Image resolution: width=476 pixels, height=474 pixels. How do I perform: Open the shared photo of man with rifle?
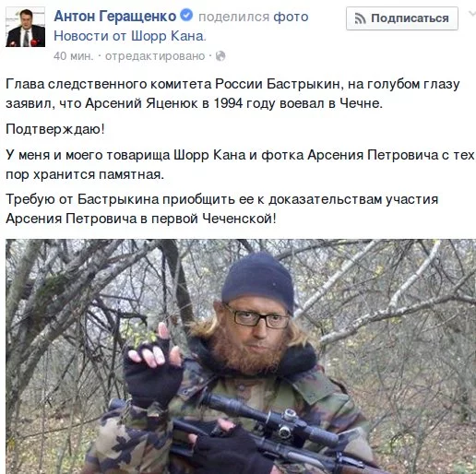pyautogui.click(x=241, y=357)
